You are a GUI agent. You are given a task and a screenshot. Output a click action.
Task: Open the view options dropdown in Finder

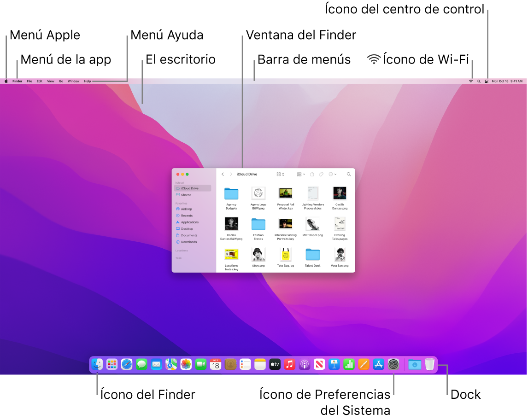tap(280, 174)
